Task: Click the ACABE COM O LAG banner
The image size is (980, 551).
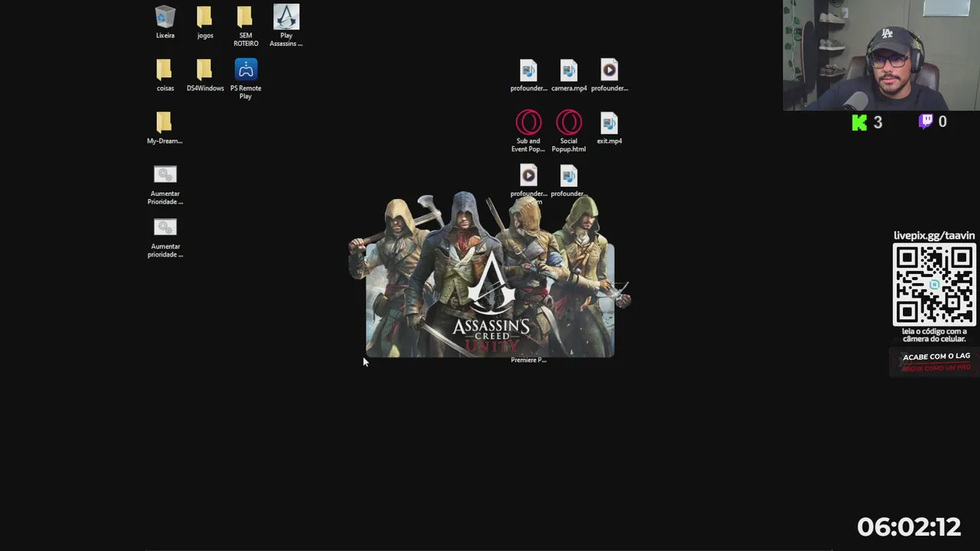Action: [x=935, y=362]
